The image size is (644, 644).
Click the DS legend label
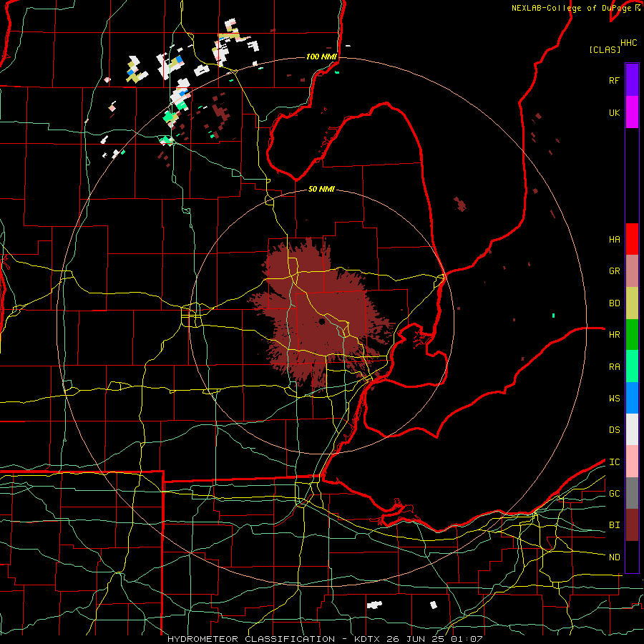[x=614, y=430]
